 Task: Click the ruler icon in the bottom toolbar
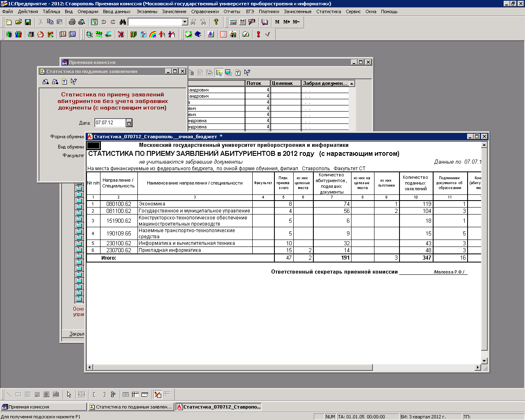(145, 395)
